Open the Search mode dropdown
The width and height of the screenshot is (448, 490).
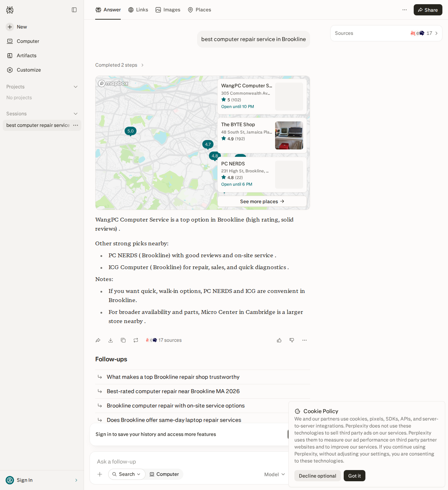(127, 474)
